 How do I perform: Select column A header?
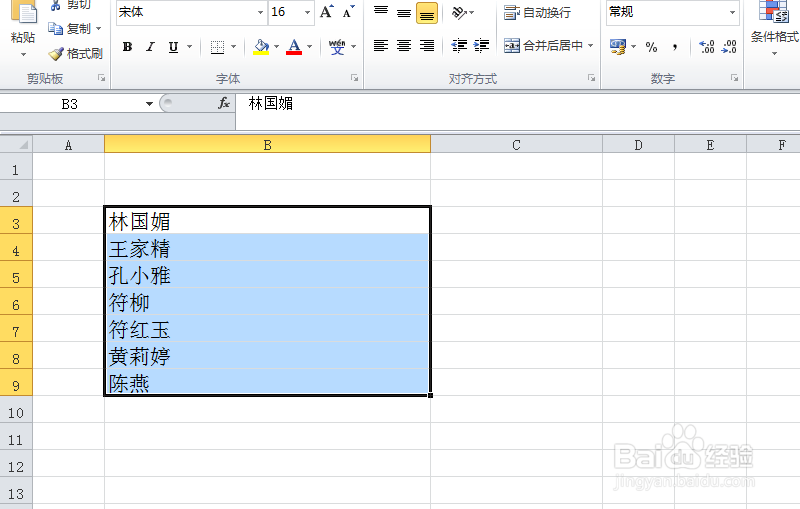point(68,144)
